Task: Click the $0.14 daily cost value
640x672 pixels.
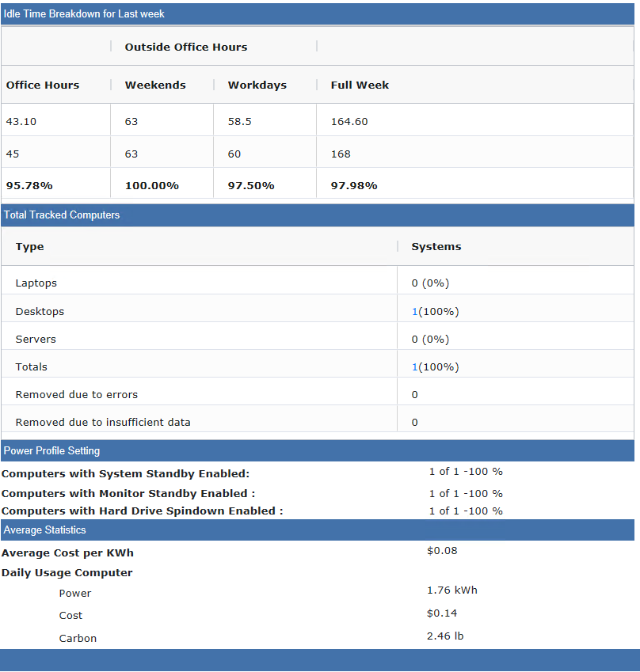Action: coord(442,613)
